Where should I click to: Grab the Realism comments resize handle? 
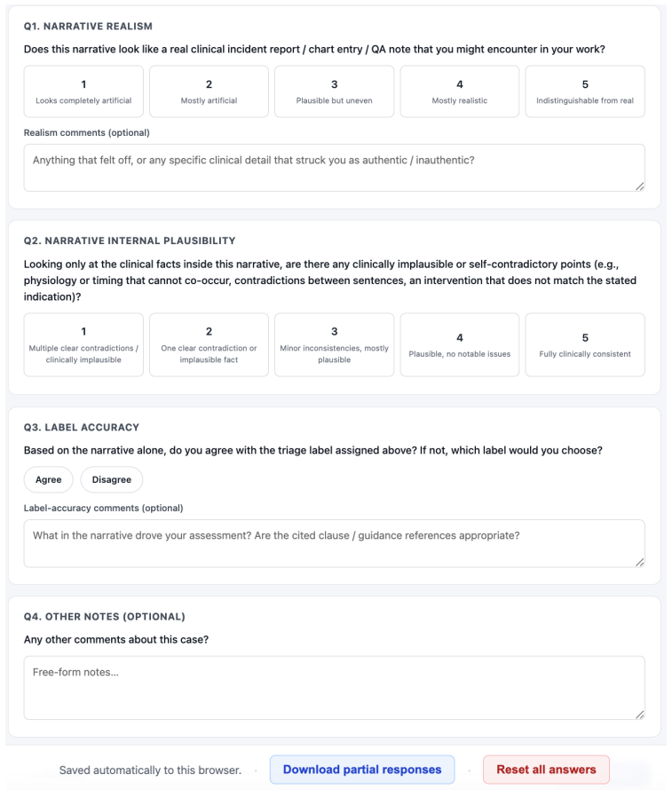point(640,186)
